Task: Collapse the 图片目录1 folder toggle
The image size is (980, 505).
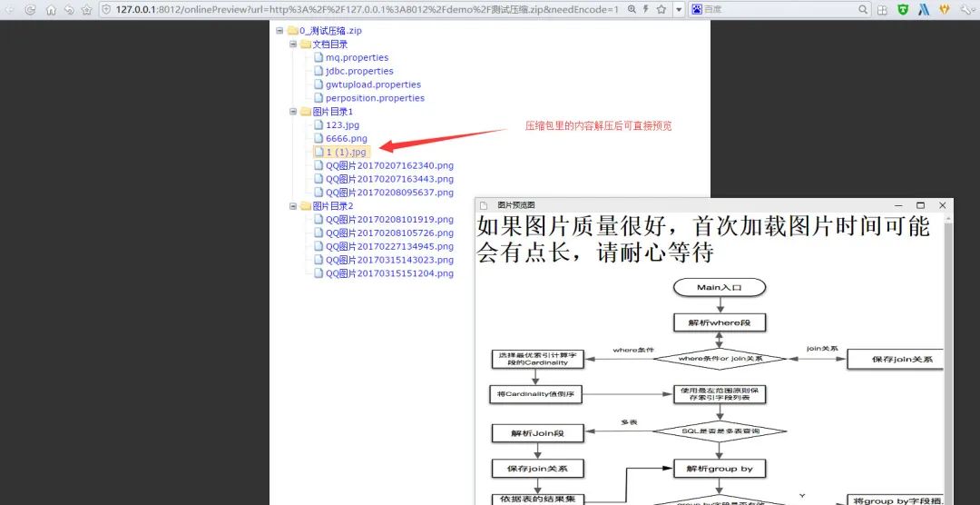Action: 292,112
